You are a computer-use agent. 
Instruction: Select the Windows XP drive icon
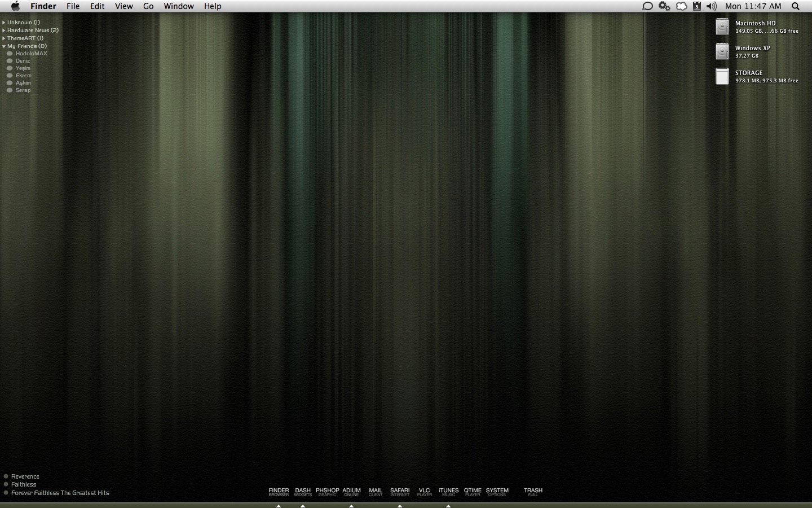722,51
